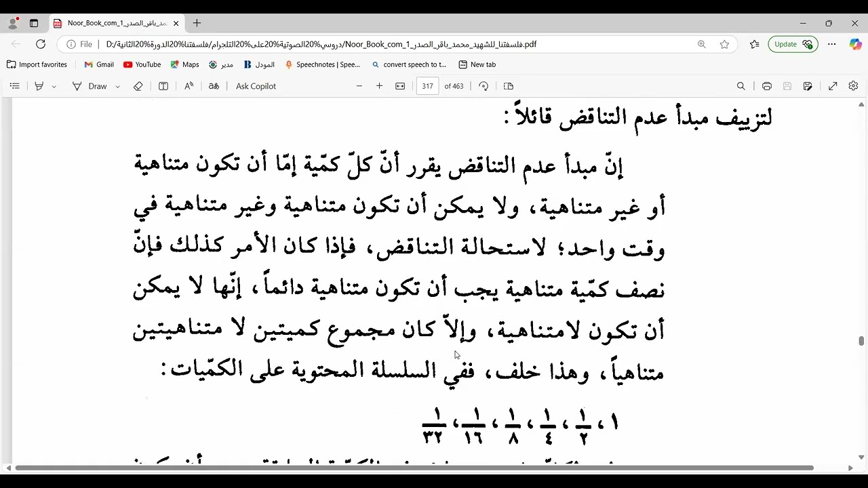This screenshot has height=488, width=868.
Task: Click the address bar URL
Action: 321,44
